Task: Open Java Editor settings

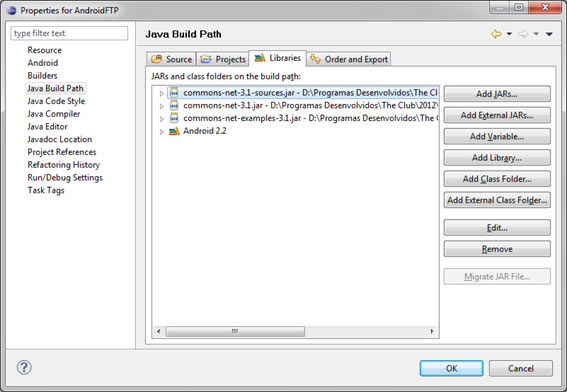Action: (x=47, y=127)
